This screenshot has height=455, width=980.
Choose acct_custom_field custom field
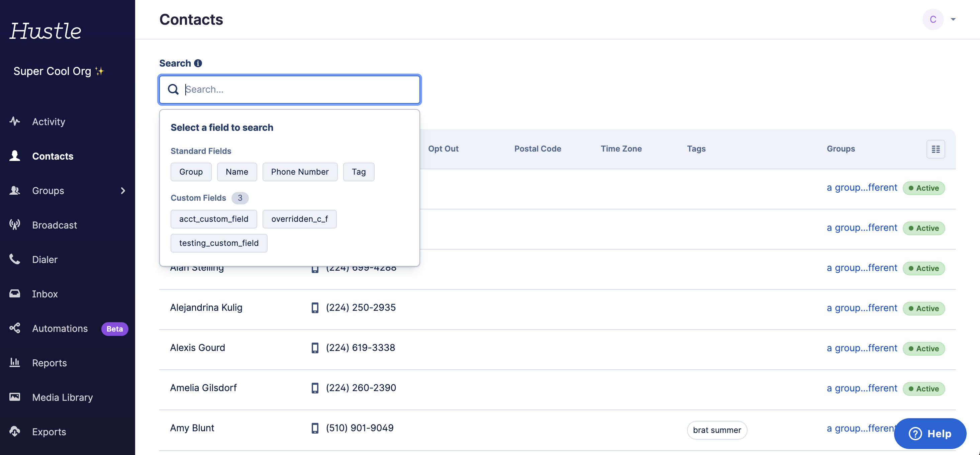(214, 219)
